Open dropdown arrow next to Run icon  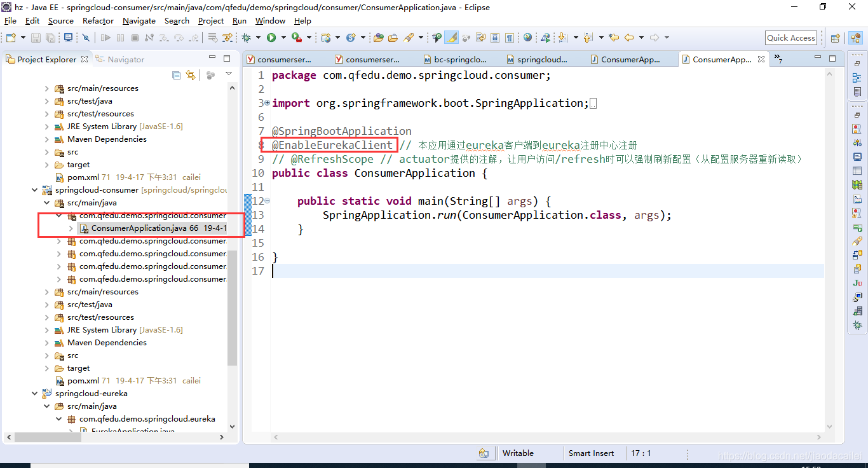click(283, 38)
